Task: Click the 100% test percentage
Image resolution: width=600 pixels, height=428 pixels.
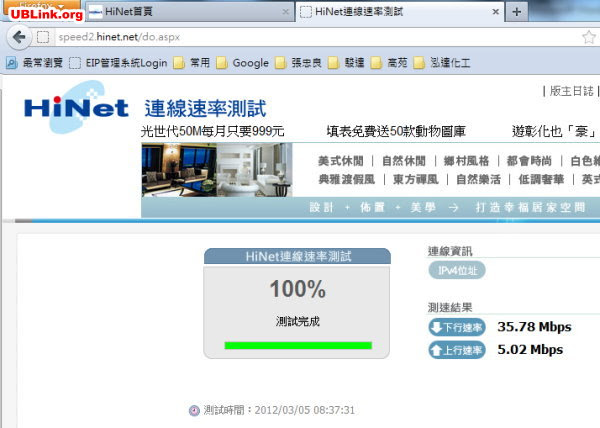Action: pyautogui.click(x=298, y=289)
